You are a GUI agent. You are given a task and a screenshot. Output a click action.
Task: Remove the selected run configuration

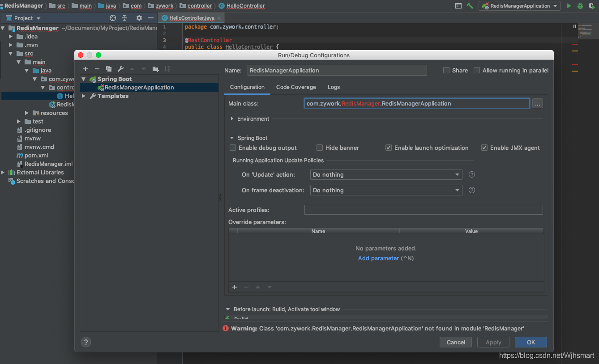97,69
